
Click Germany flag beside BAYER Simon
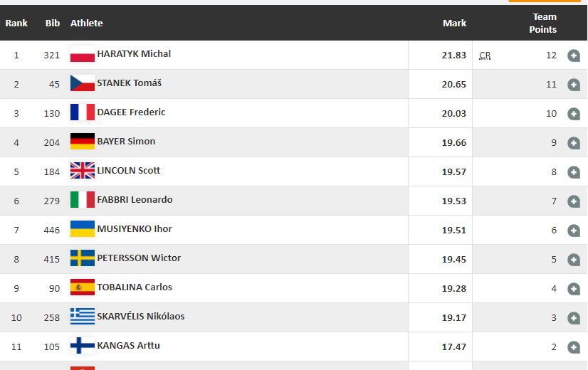point(83,142)
